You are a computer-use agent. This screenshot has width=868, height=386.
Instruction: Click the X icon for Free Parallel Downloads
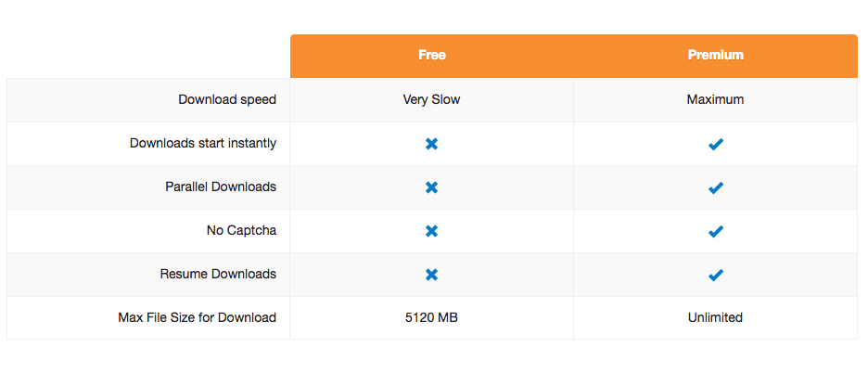tap(431, 187)
